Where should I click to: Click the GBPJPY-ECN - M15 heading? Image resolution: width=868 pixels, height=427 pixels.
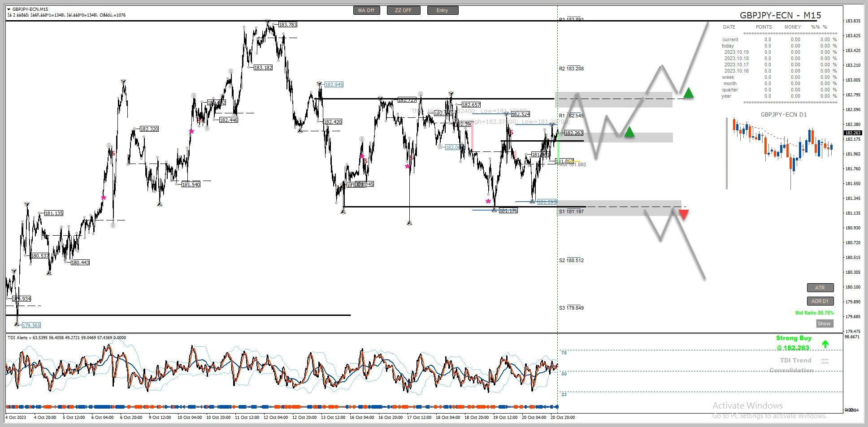pyautogui.click(x=781, y=15)
